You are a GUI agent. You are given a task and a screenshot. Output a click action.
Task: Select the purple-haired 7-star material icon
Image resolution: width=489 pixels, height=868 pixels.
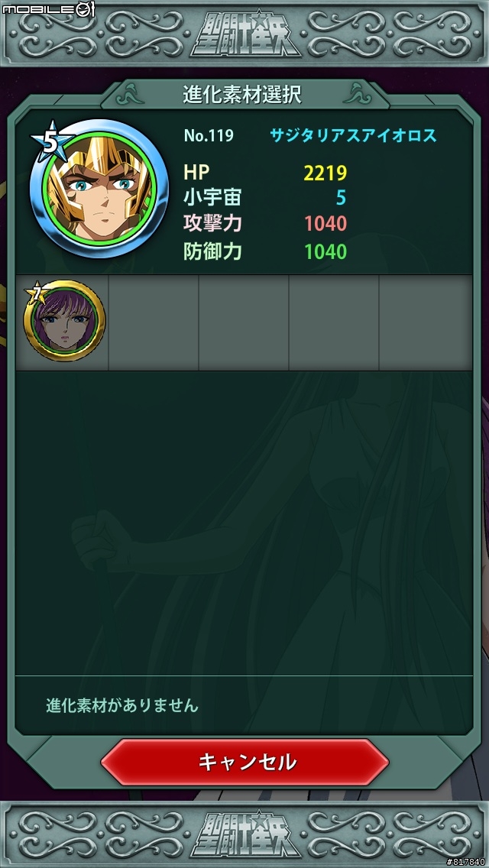tap(64, 321)
